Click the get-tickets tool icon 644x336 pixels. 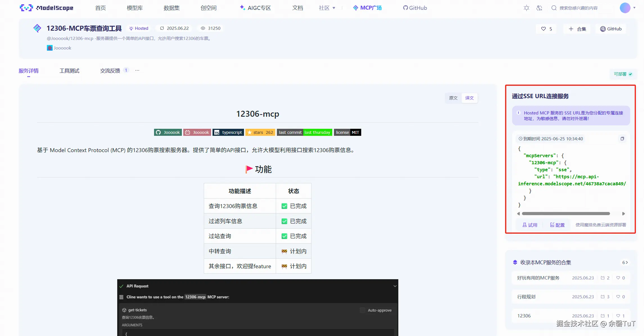[124, 310]
